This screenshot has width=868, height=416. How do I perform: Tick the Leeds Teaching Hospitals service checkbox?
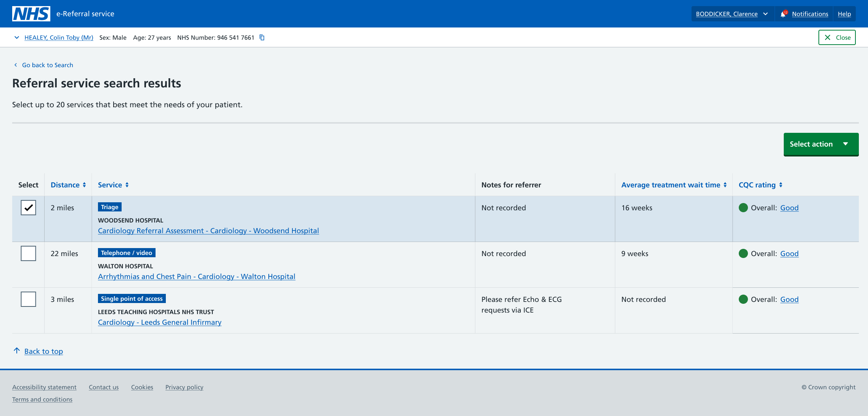pos(28,299)
